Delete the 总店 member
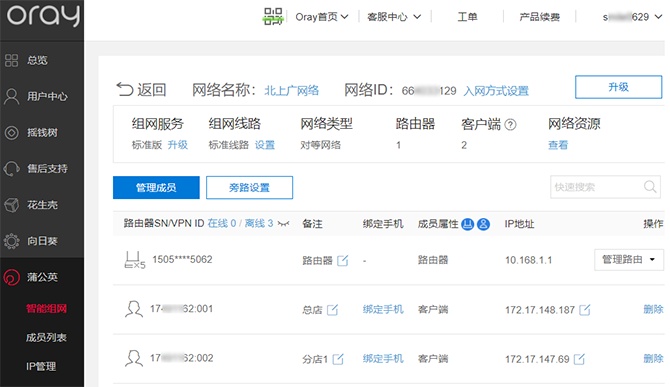 coord(653,309)
